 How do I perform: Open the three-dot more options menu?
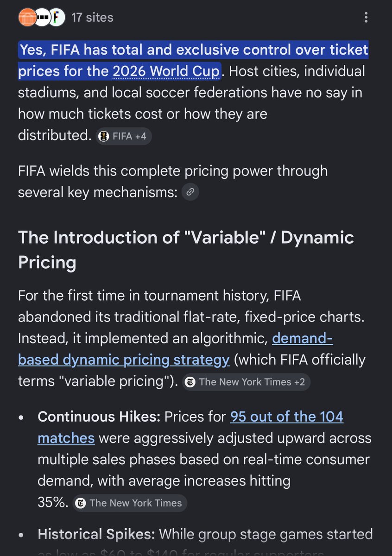point(366,18)
